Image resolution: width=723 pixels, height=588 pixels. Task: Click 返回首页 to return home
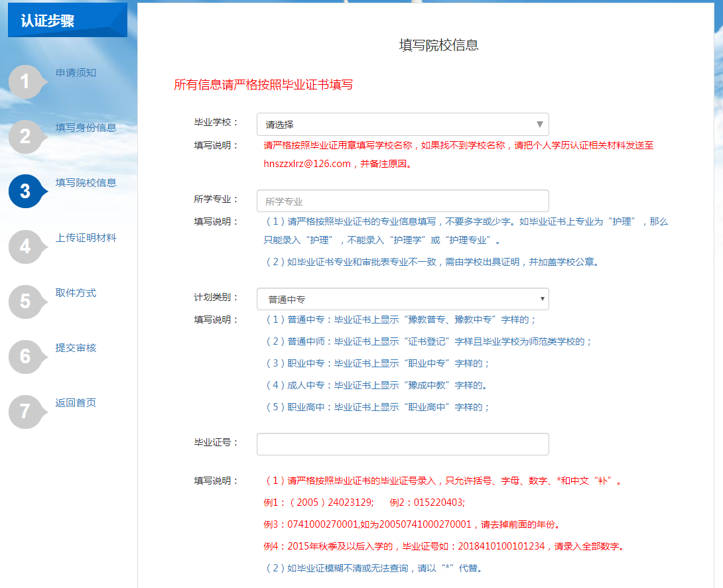click(76, 403)
